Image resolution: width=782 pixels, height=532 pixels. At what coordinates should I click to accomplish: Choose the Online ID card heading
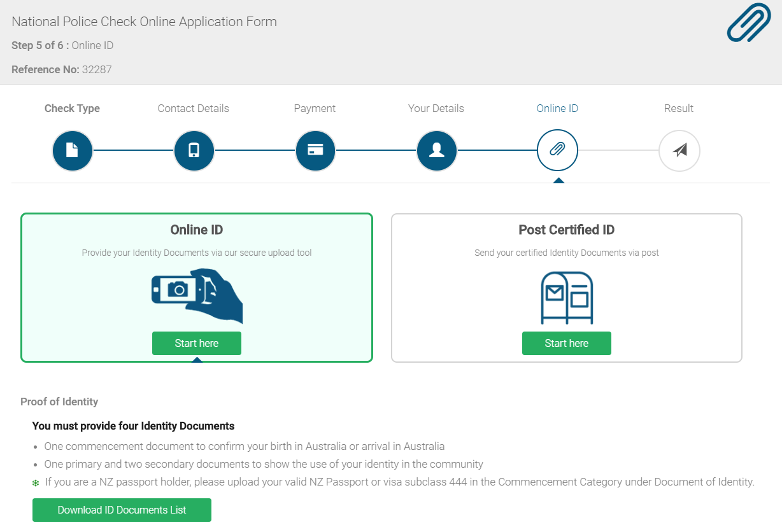[x=197, y=230]
